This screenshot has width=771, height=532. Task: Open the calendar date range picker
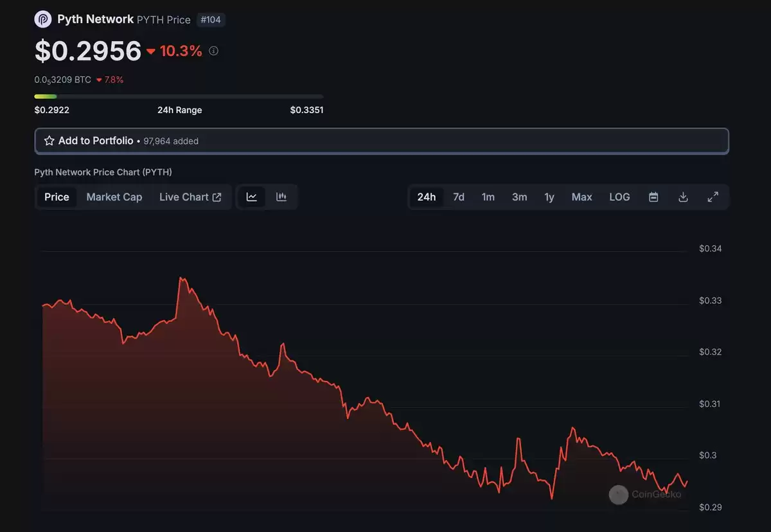653,197
